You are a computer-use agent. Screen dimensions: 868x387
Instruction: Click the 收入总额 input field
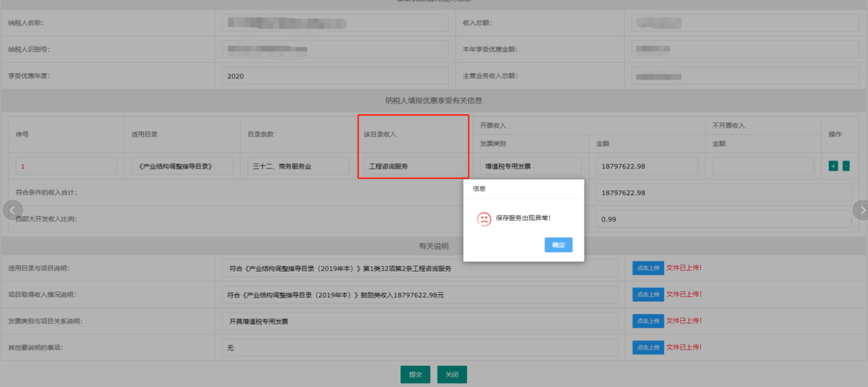tap(745, 23)
